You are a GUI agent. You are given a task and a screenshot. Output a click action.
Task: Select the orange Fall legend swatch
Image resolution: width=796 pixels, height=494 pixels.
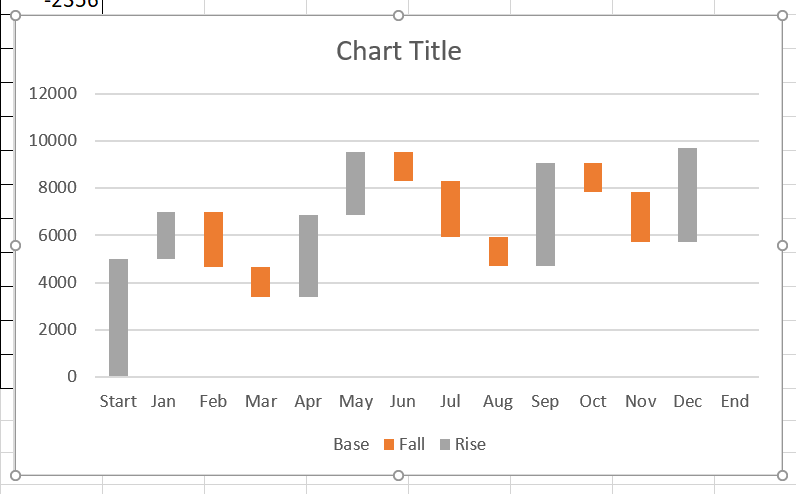pyautogui.click(x=389, y=444)
